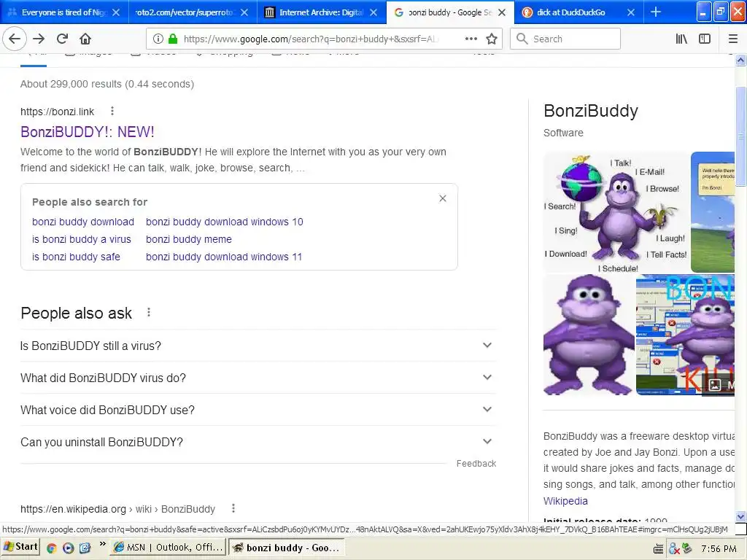747x560 pixels.
Task: Open the Bonzi popup-windows meme image
Action: (685, 335)
